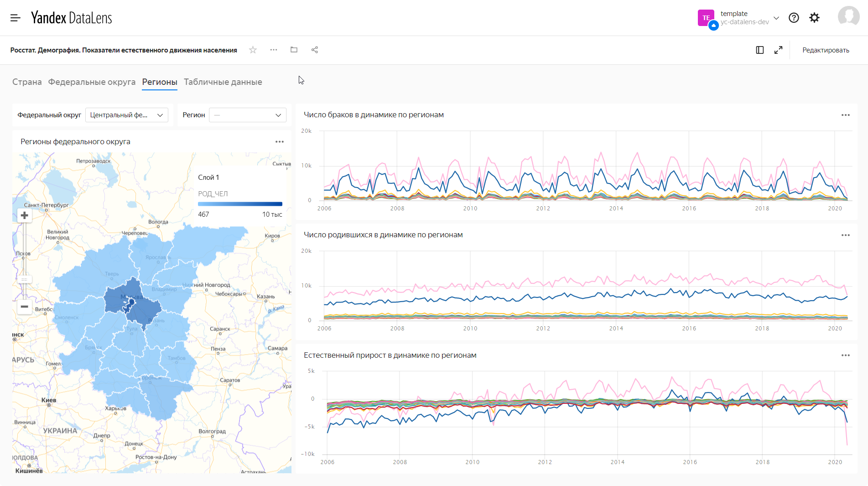This screenshot has height=486, width=868.
Task: Click the Киев city label on map
Action: [x=49, y=400]
